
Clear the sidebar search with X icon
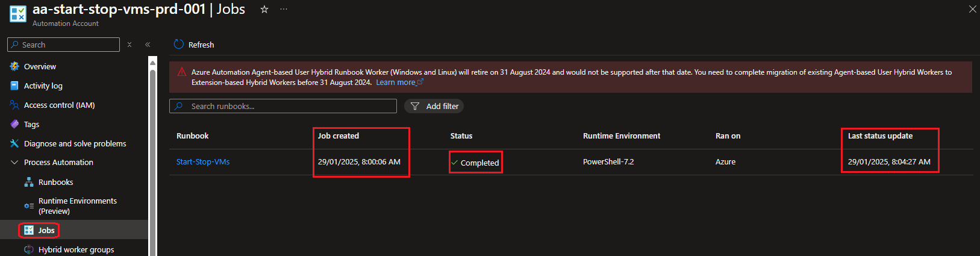130,45
